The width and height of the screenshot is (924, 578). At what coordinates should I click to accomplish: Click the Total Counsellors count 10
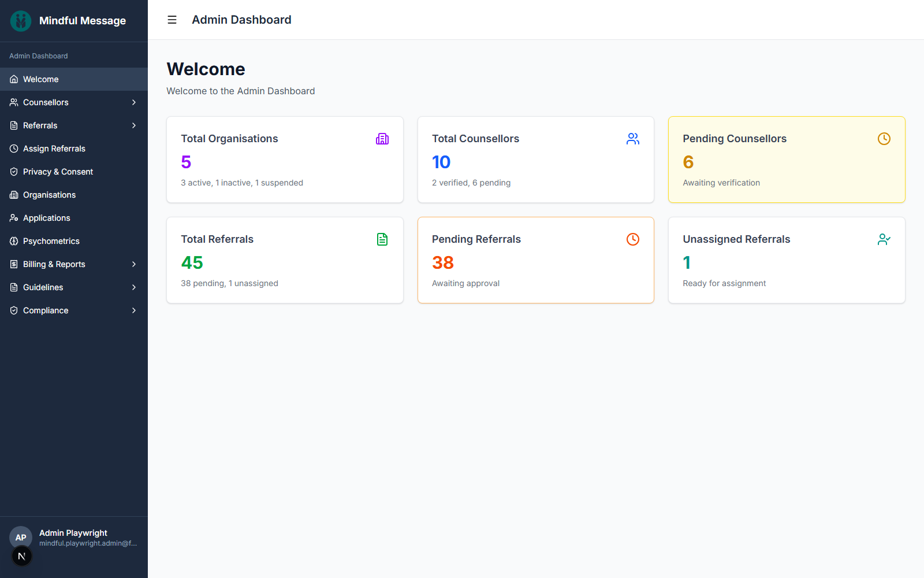(441, 162)
